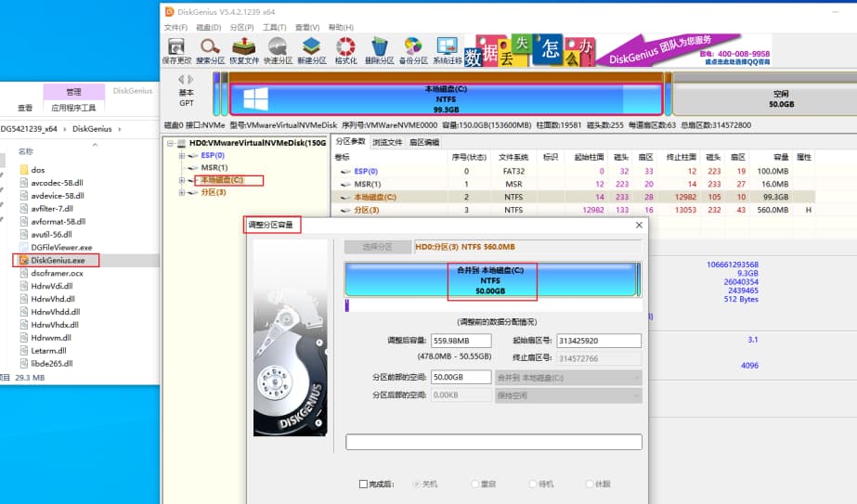Click the DiskGenius app logo in title bar
This screenshot has height=504, width=857.
pyautogui.click(x=169, y=11)
